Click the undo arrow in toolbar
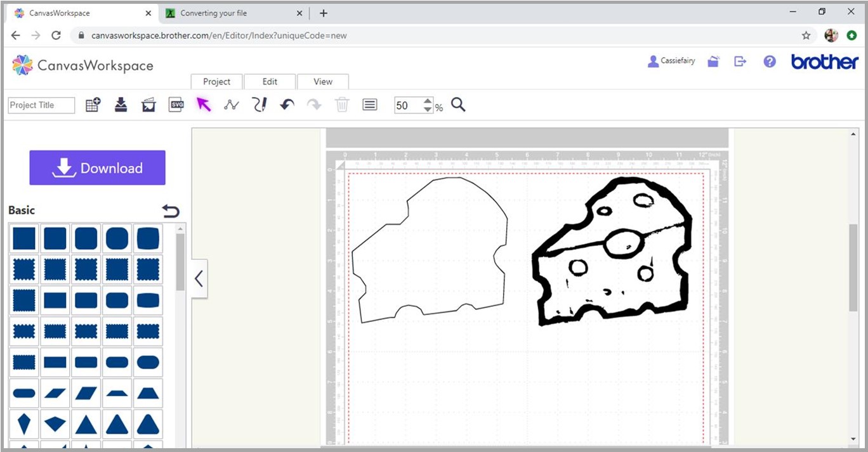This screenshot has height=452, width=868. [x=287, y=105]
